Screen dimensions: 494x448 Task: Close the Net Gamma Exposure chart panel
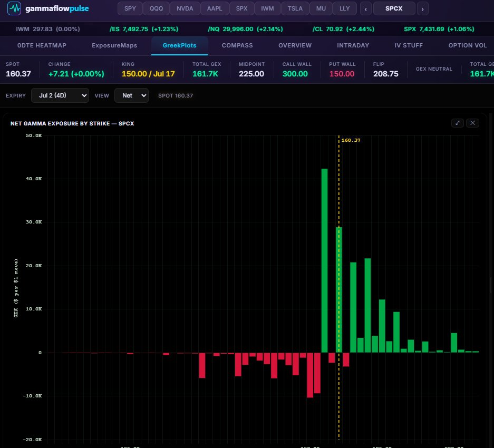tap(472, 123)
